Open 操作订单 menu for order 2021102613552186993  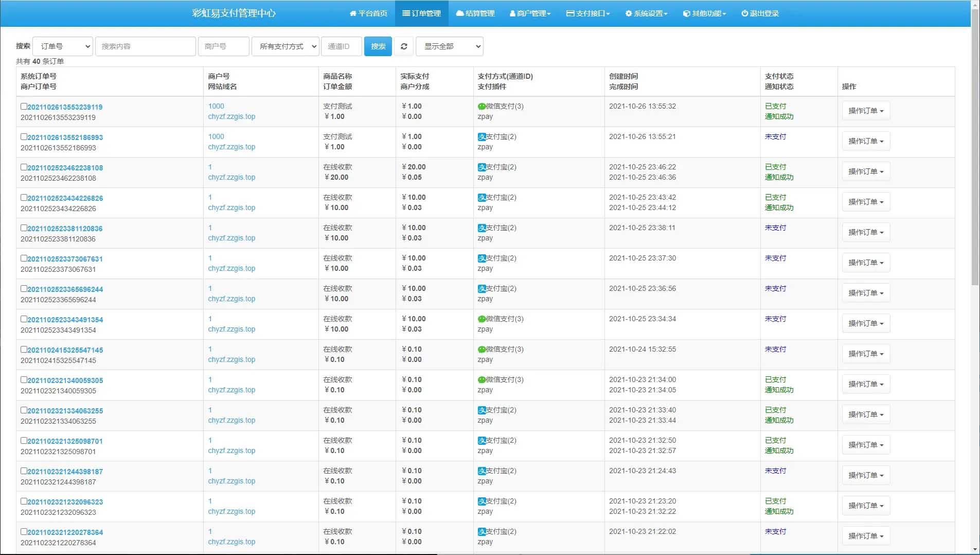coord(866,141)
